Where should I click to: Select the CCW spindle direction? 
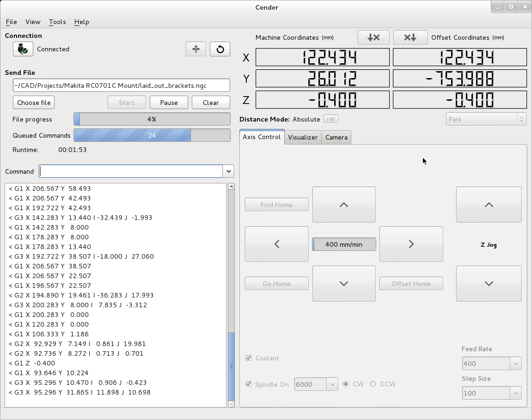point(373,384)
